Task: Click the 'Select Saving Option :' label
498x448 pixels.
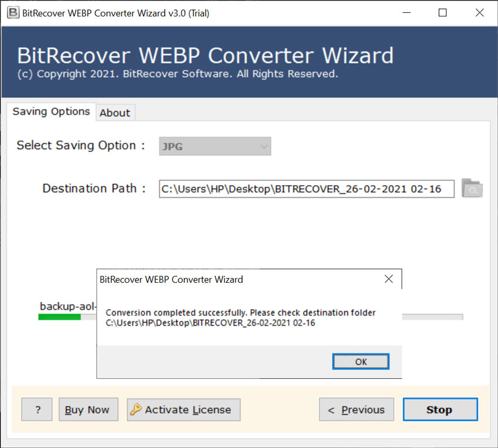Action: coord(81,145)
